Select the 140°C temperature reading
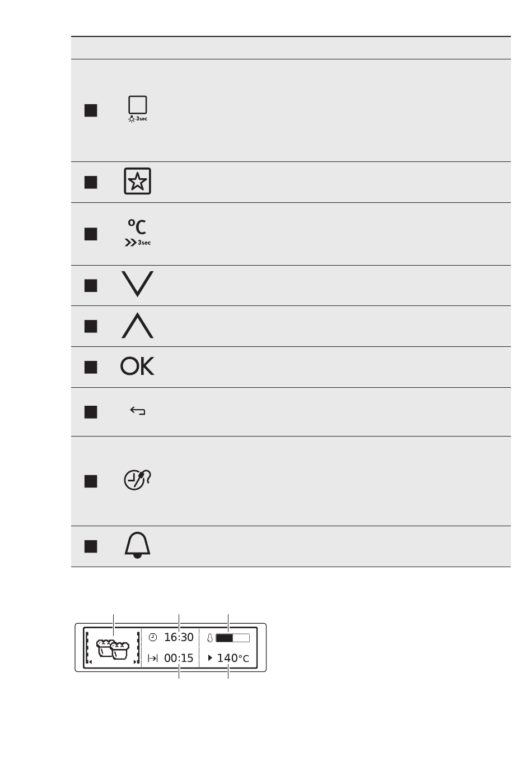The height and width of the screenshot is (770, 532). point(233,658)
